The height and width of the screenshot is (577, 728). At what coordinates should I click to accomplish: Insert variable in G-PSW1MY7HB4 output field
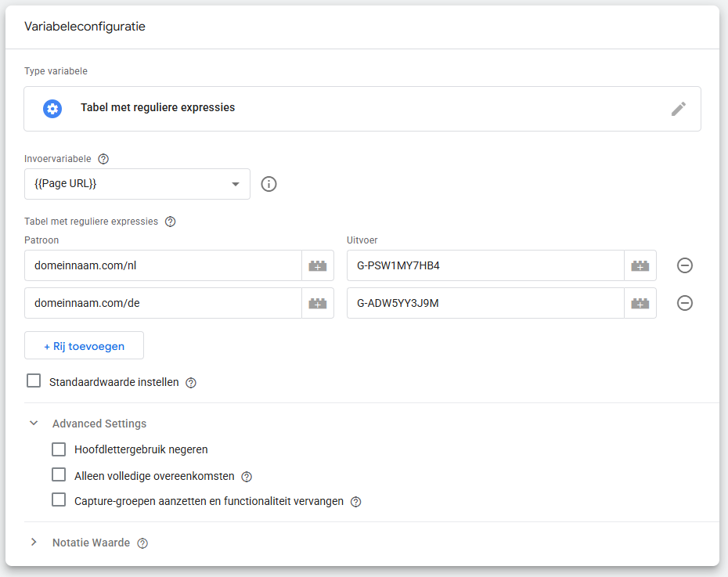(x=640, y=265)
